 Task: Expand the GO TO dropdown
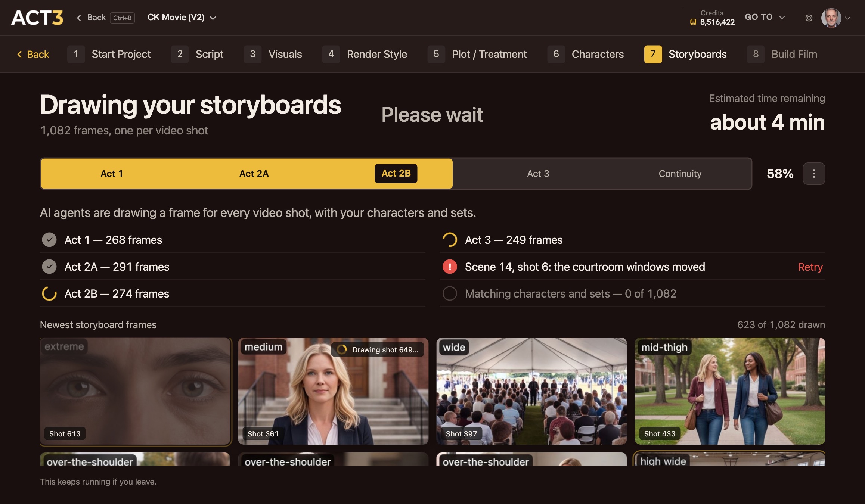point(765,17)
